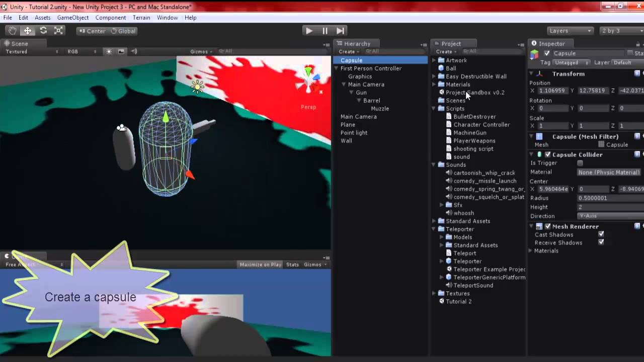
Task: Open the Terrain menu
Action: point(141,18)
